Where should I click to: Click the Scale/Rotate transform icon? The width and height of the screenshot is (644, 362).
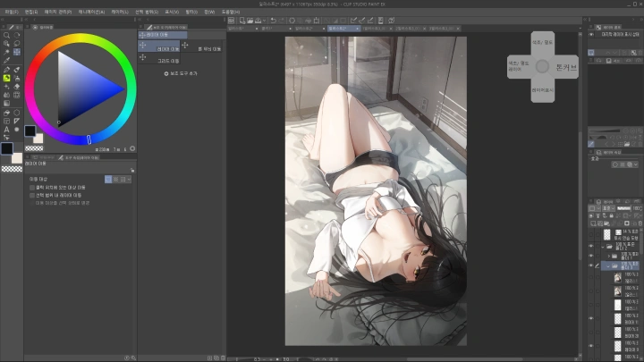pos(317,21)
